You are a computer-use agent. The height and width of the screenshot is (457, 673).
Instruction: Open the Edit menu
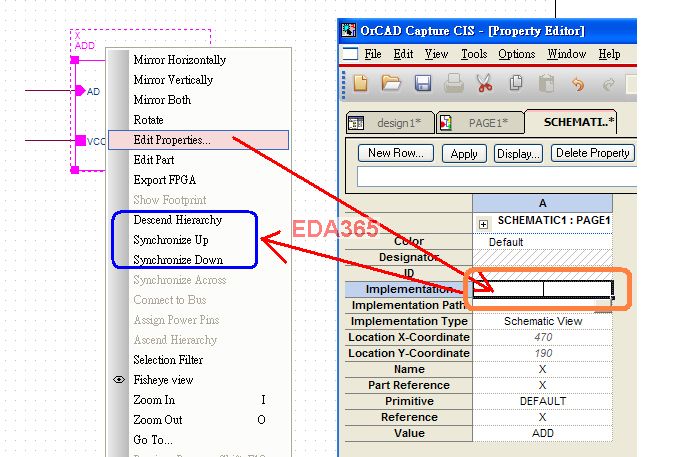[403, 54]
